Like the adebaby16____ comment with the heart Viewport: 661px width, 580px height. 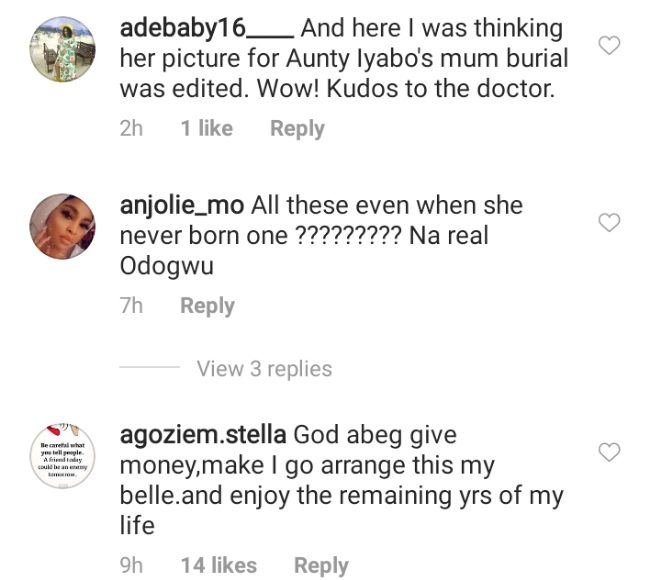[609, 45]
